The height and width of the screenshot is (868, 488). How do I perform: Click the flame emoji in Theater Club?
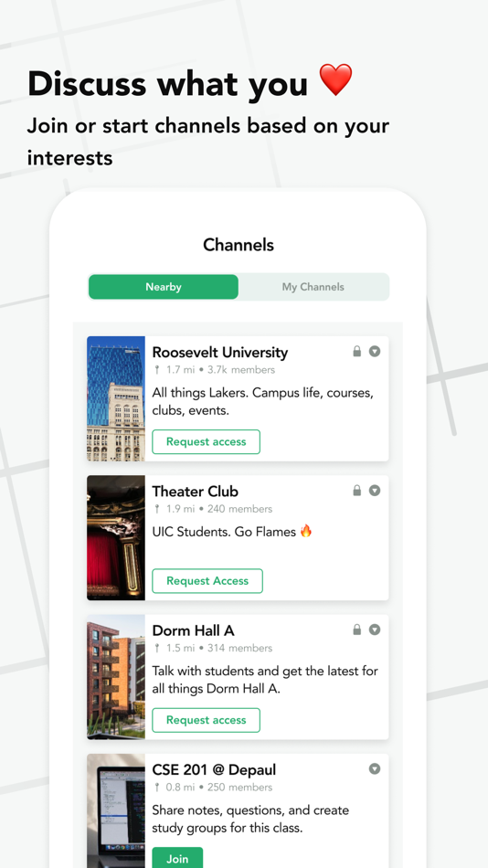click(306, 532)
